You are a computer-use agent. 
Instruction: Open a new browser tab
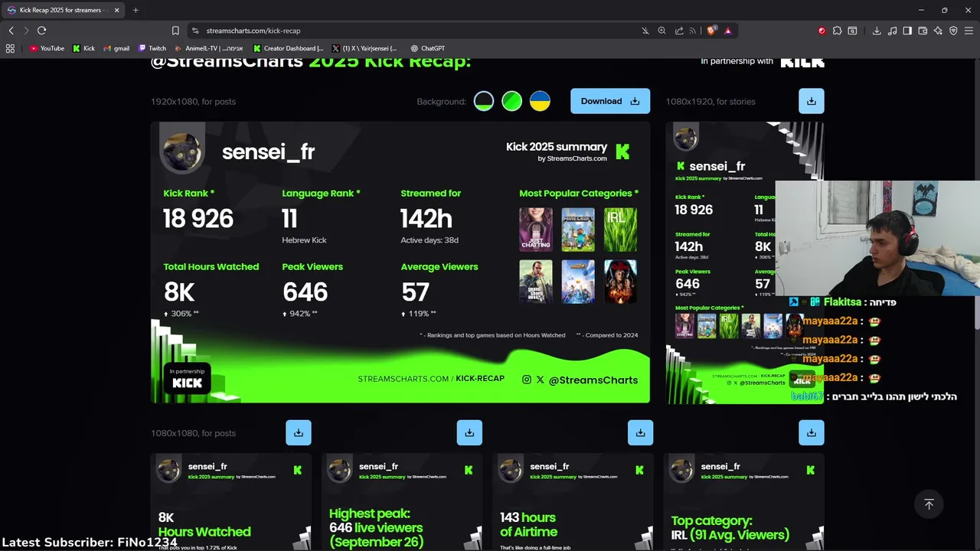[x=136, y=10]
